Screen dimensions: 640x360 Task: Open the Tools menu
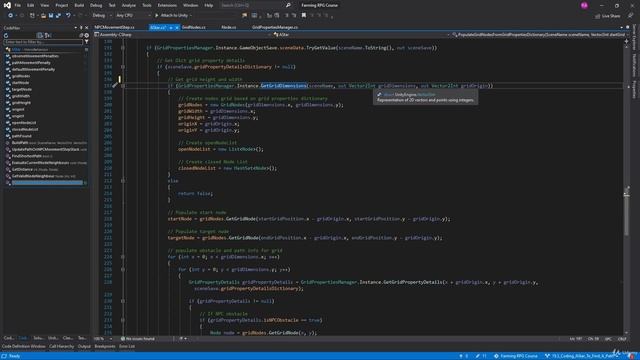(x=147, y=5)
